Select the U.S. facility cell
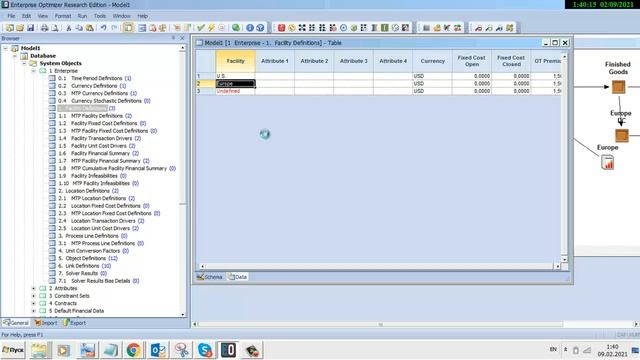640x360 pixels. tap(236, 76)
